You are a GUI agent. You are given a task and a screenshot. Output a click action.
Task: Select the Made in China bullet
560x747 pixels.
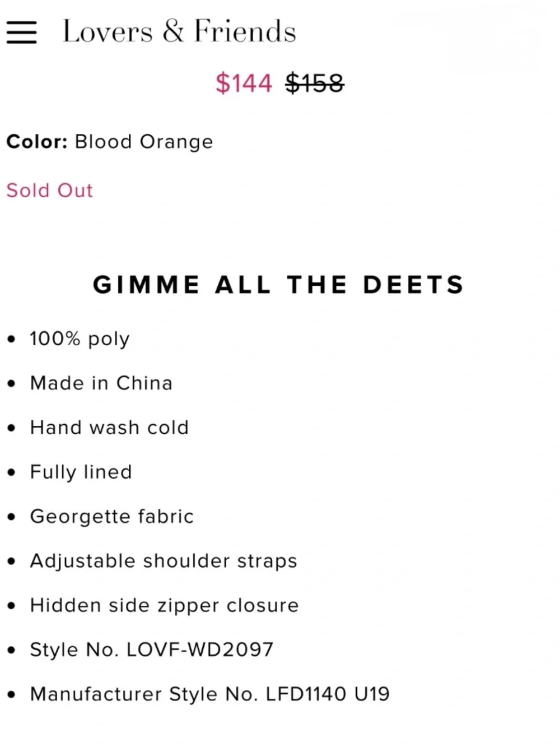[101, 383]
